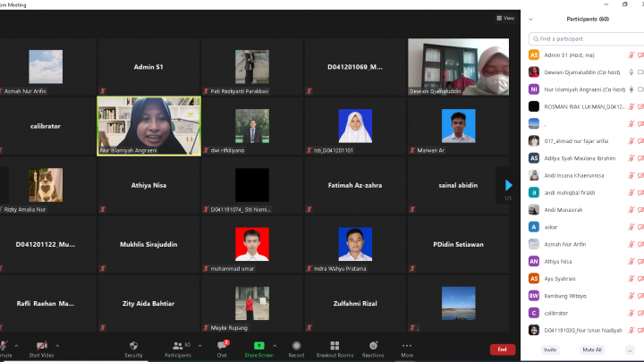Viewport: 644px width, 362px height.
Task: Click the green Share Screen icon
Action: click(x=258, y=345)
